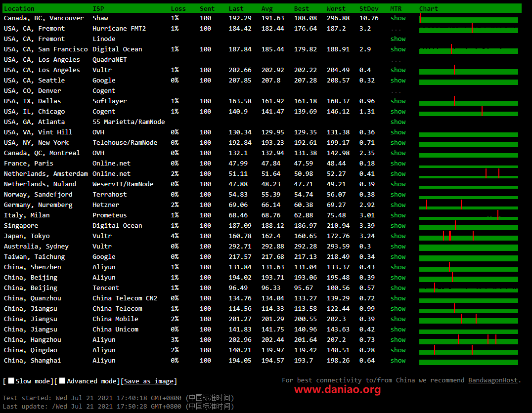Show MTR for Beijing Tencent
Image resolution: width=532 pixels, height=413 pixels.
[398, 288]
